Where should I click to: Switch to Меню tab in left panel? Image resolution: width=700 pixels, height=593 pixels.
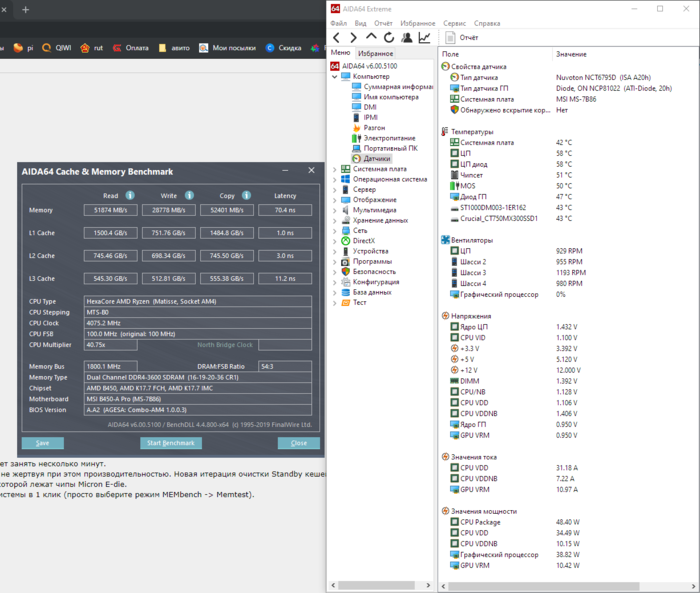(341, 53)
